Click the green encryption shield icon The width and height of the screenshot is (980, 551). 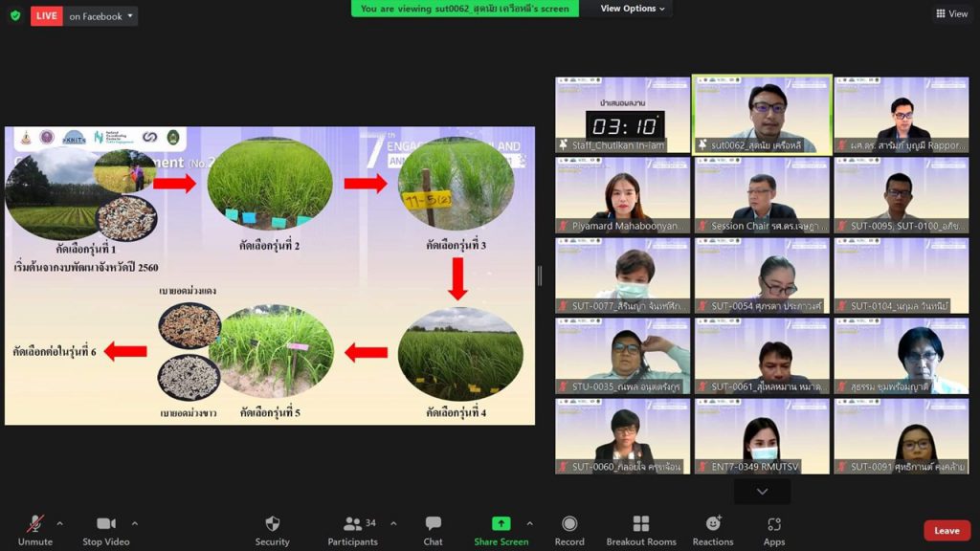click(x=15, y=15)
